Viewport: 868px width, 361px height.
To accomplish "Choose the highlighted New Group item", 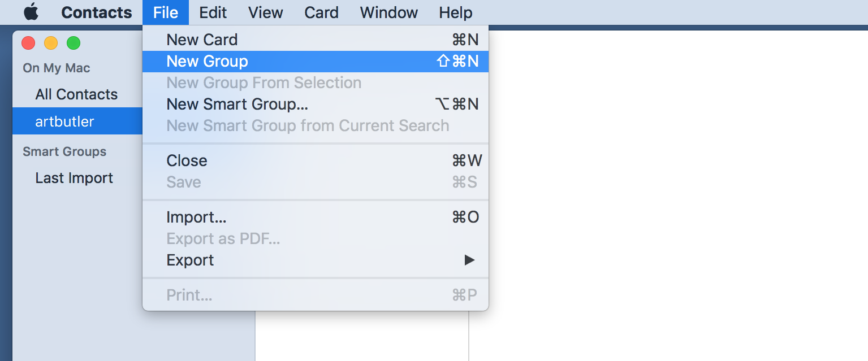I will [316, 62].
